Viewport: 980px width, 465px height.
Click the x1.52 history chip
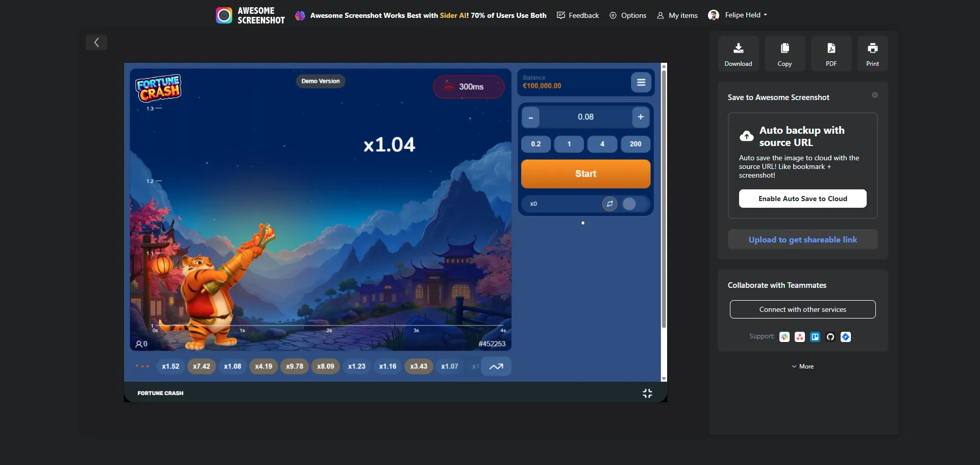click(x=170, y=366)
